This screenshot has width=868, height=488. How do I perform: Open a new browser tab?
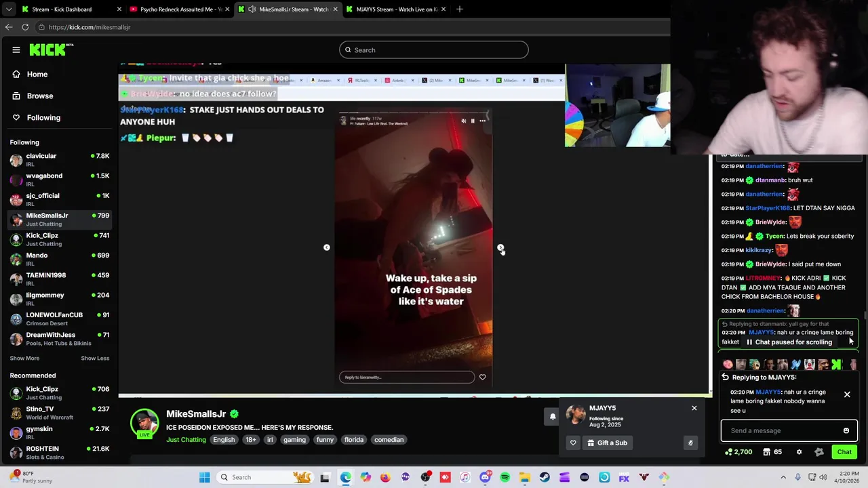tap(460, 9)
